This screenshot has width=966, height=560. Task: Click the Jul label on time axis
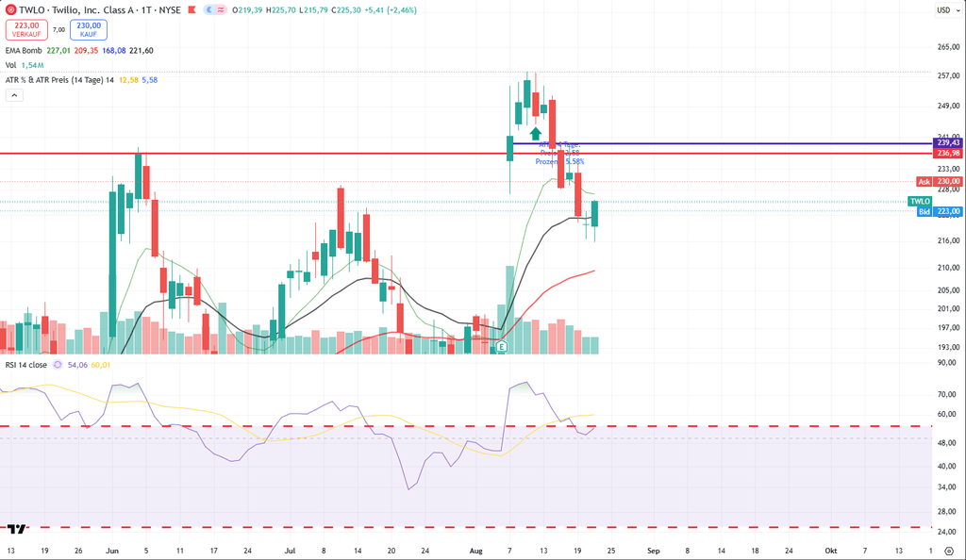(291, 551)
